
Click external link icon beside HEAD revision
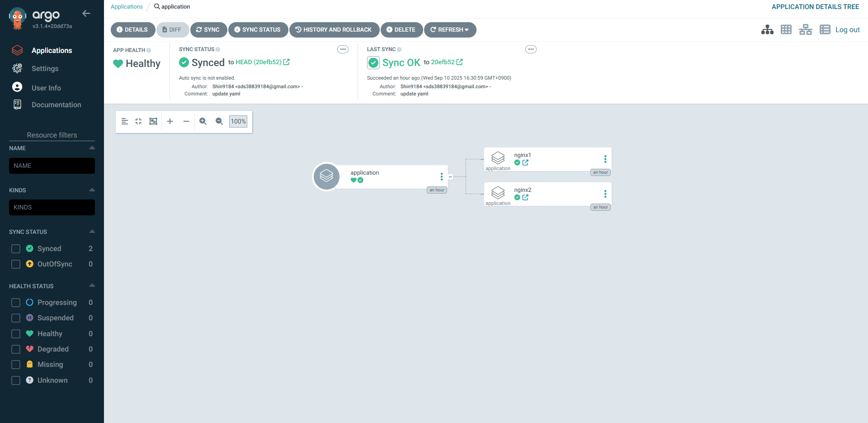(x=287, y=62)
